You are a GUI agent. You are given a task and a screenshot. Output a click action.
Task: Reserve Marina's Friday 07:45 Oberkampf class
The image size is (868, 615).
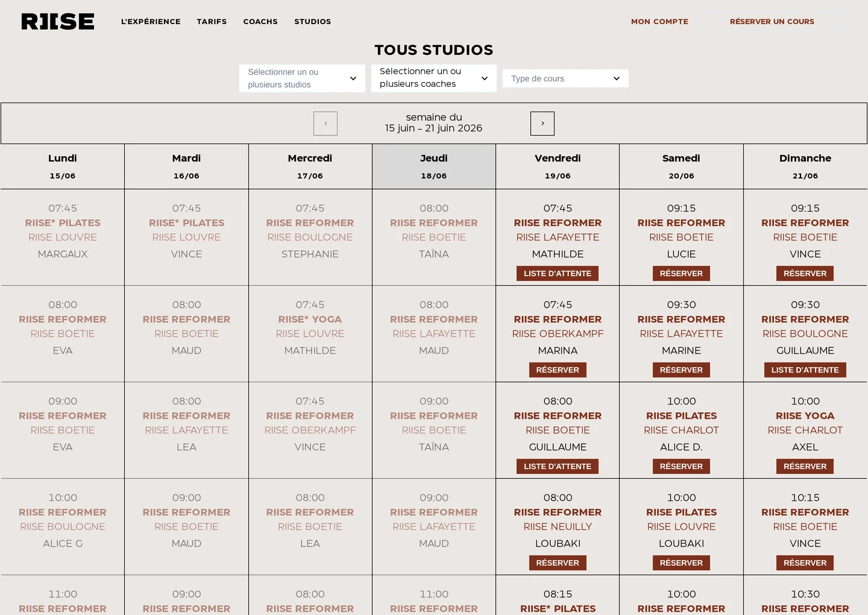[558, 370]
